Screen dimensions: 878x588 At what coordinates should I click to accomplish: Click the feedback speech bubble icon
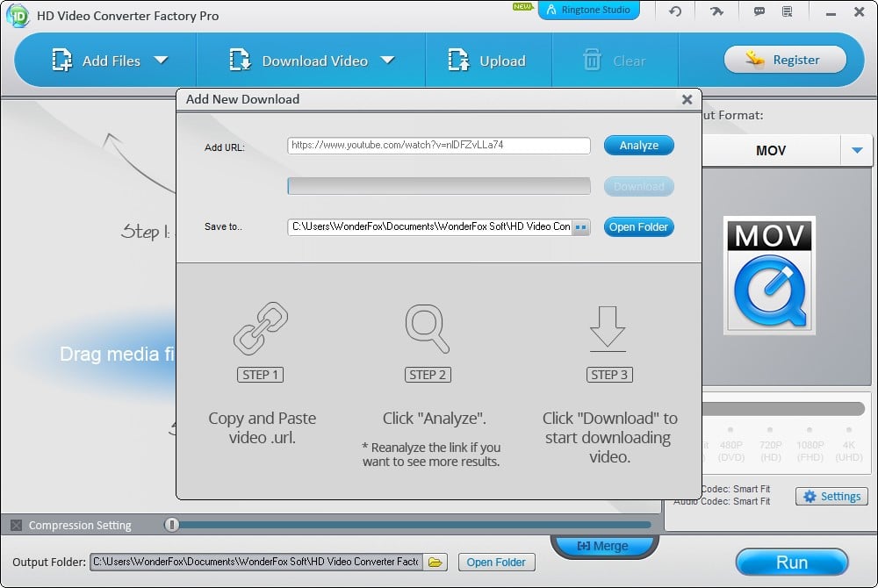pyautogui.click(x=759, y=11)
